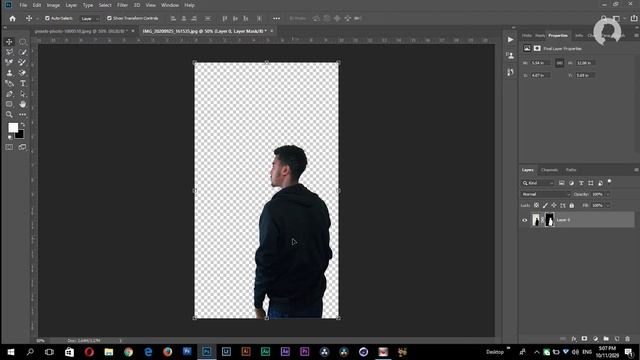Click Create new group folder icon
Viewport: 640px width, 360px height.
pos(606,339)
